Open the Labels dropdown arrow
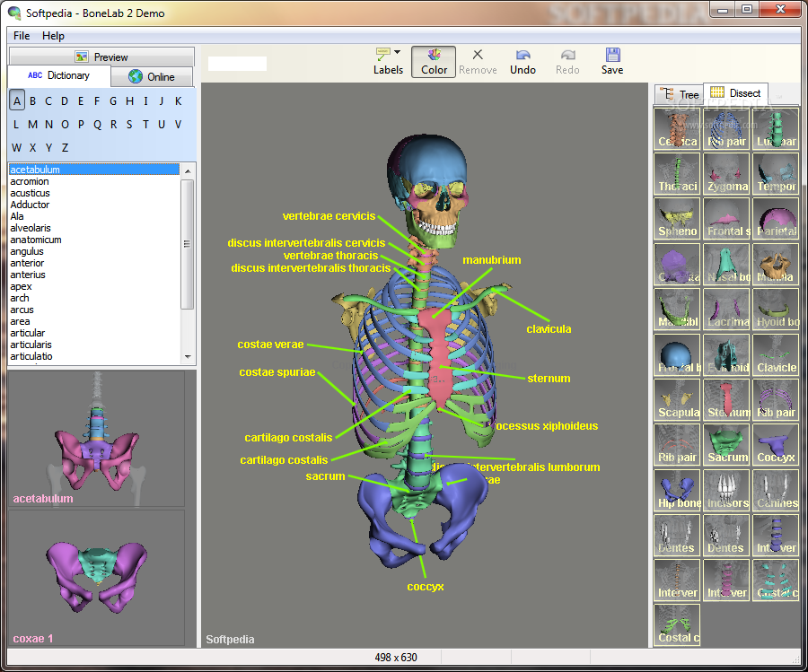 (x=398, y=52)
